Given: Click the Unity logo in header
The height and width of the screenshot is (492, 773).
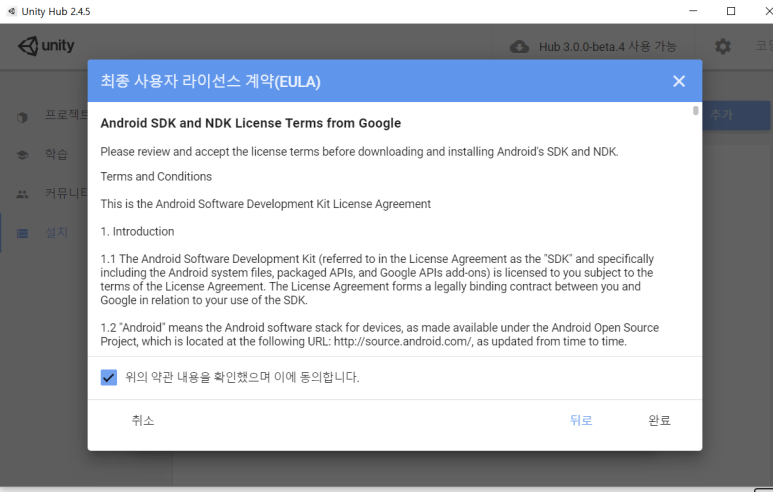Looking at the screenshot, I should pos(46,46).
